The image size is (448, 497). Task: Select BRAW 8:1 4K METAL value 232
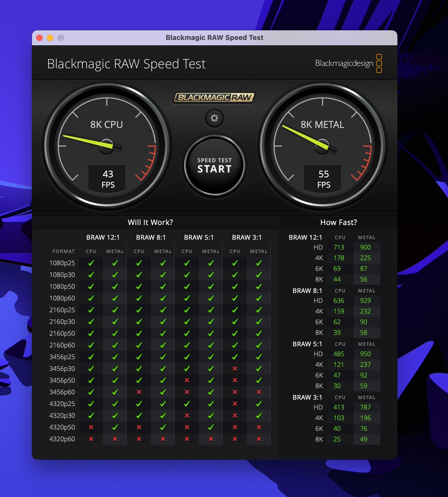(365, 311)
